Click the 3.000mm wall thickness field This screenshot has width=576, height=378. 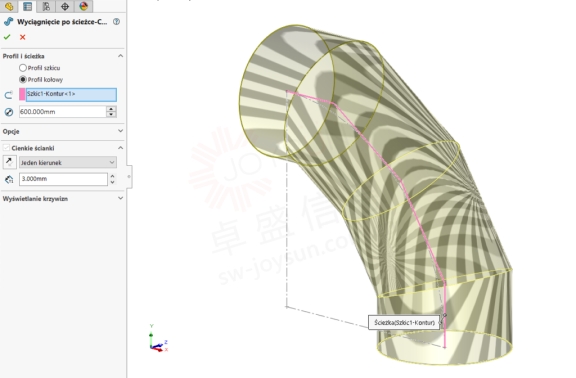(63, 179)
